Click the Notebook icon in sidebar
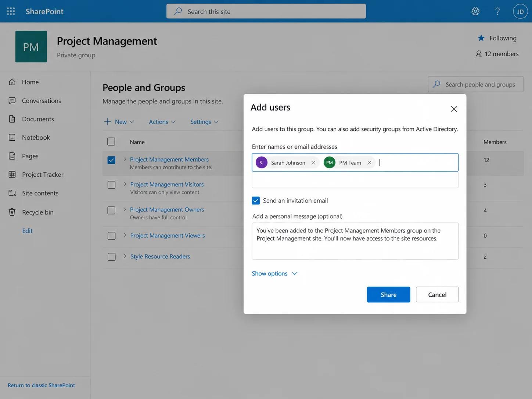Image resolution: width=532 pixels, height=399 pixels. 12,137
